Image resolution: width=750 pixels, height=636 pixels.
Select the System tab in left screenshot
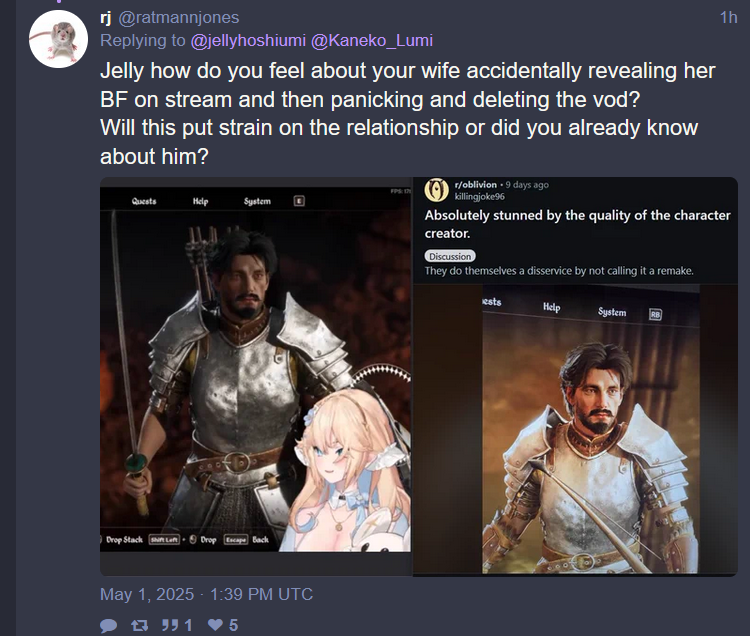click(257, 201)
